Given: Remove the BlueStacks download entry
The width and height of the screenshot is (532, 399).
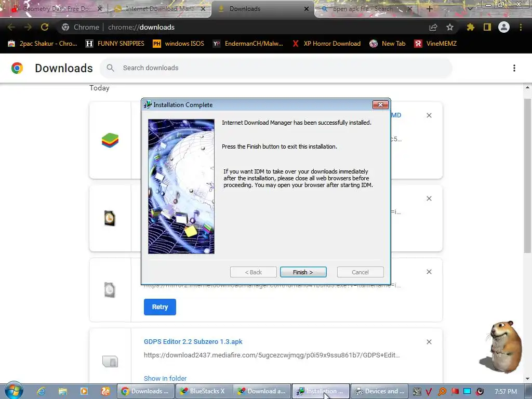Looking at the screenshot, I should [429, 115].
